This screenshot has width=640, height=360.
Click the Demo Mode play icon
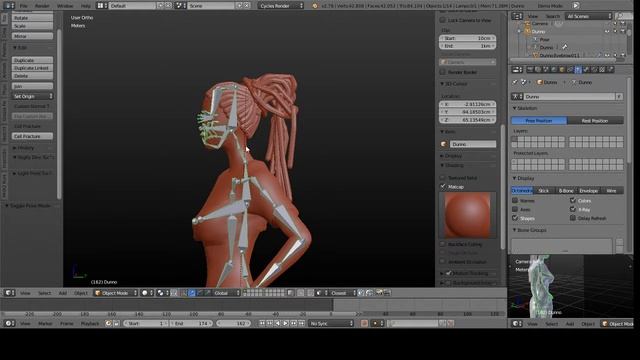576,6
